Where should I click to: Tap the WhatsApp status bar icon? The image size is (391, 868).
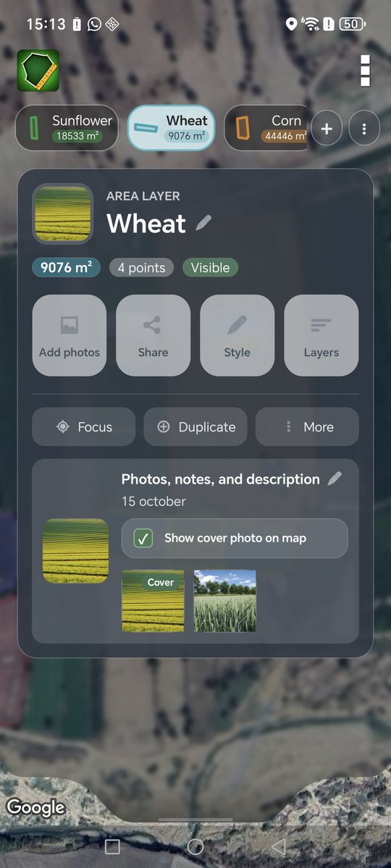click(x=95, y=24)
